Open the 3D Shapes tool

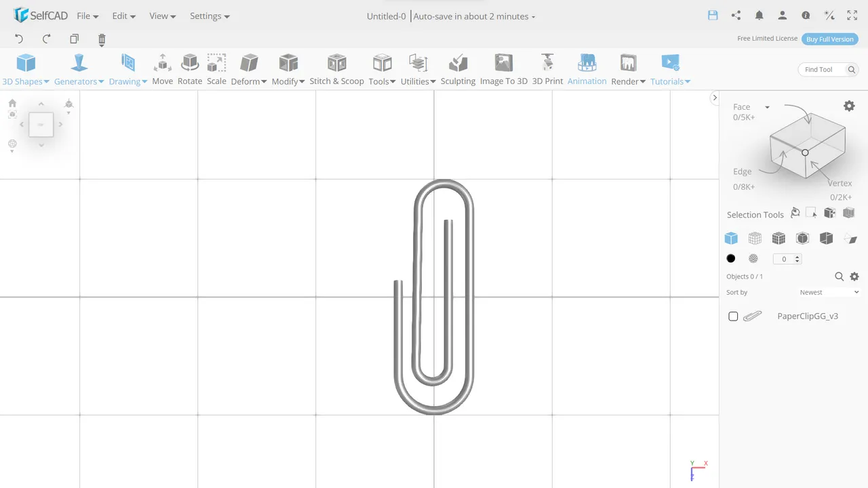point(26,70)
